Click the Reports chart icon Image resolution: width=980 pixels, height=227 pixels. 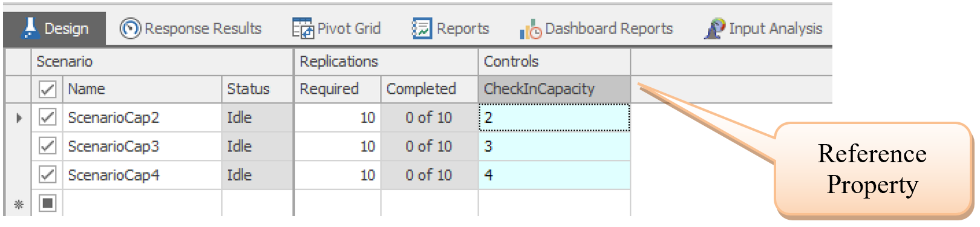tap(422, 28)
